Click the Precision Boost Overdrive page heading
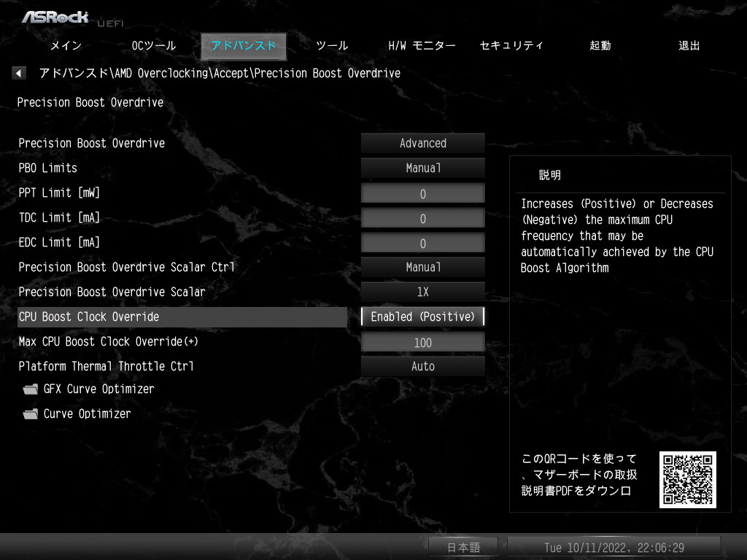This screenshot has height=560, width=747. tap(90, 102)
